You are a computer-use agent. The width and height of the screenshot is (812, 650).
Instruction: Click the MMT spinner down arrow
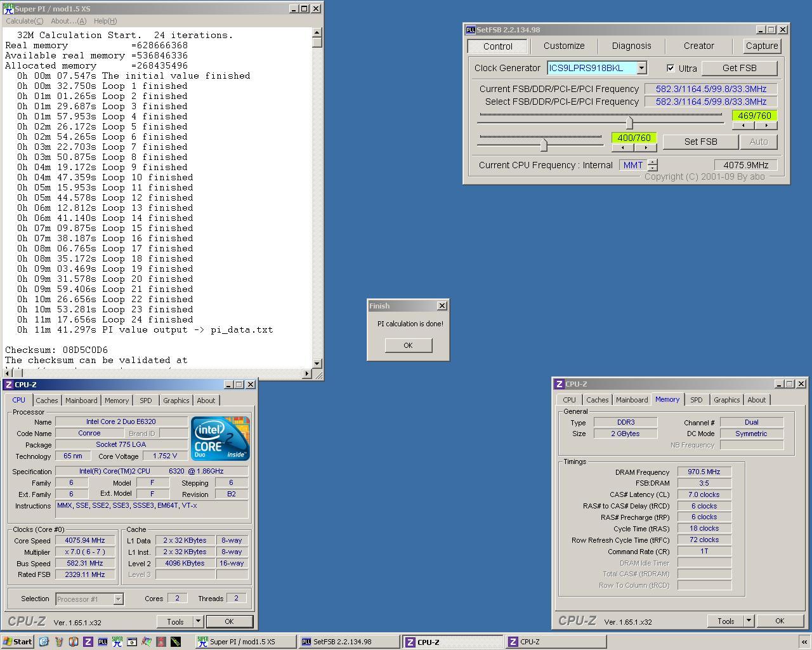pos(653,168)
